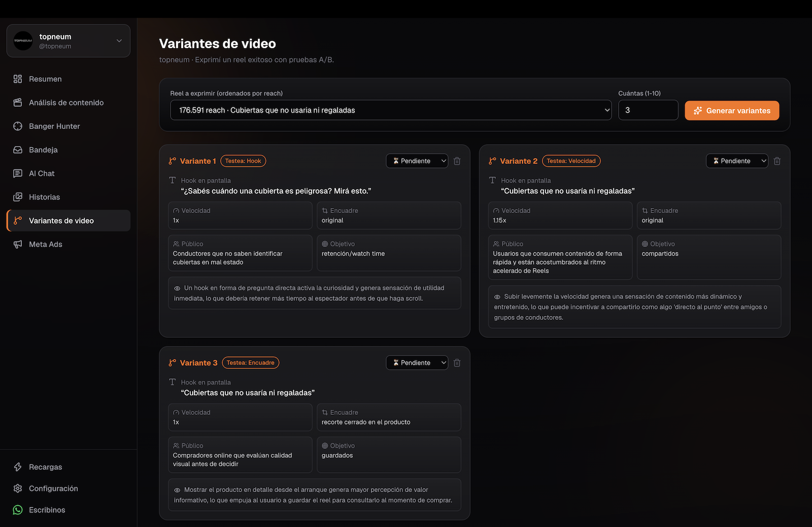Image resolution: width=812 pixels, height=527 pixels.
Task: Click the Testea: Encuadre badge
Action: click(x=250, y=363)
